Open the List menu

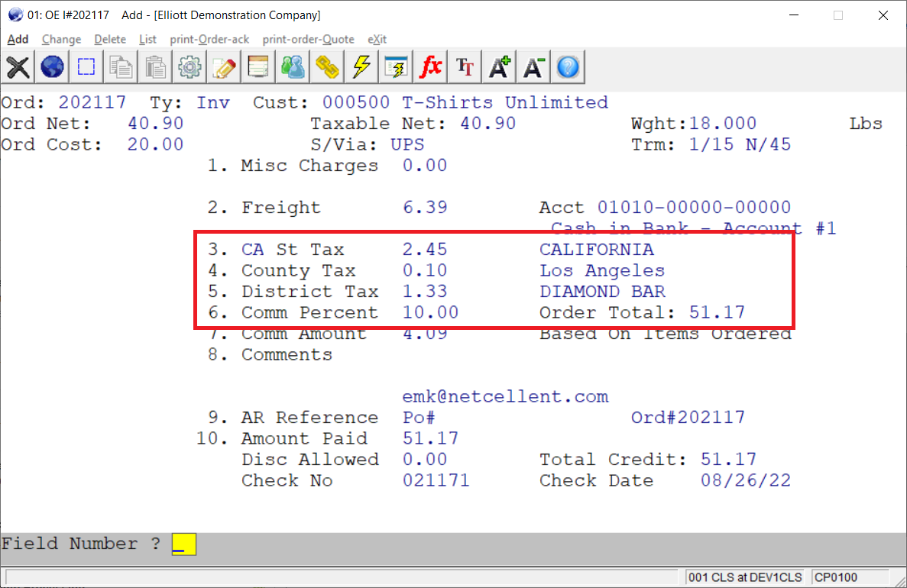[147, 39]
